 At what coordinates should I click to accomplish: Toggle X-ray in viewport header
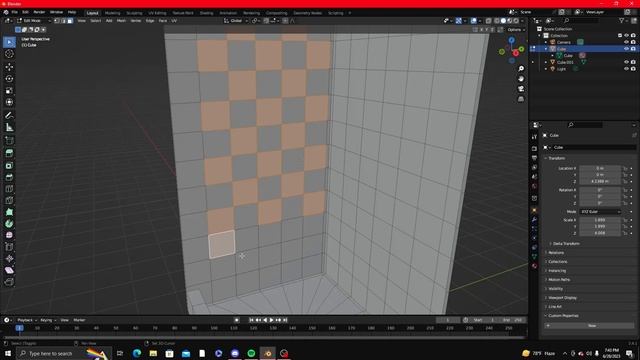click(x=488, y=20)
